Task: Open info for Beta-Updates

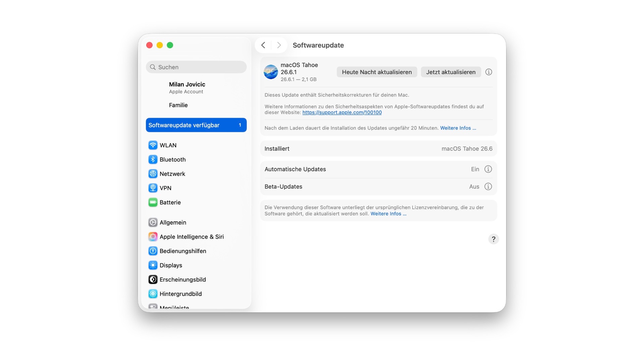Action: pyautogui.click(x=488, y=187)
